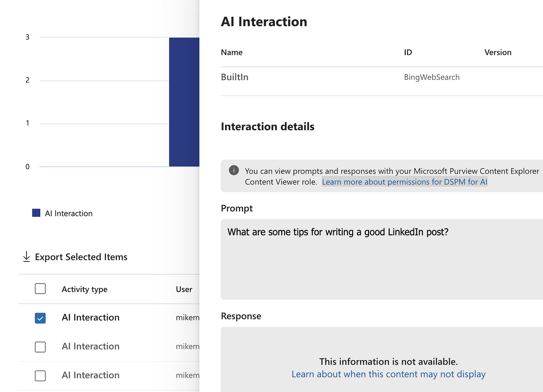Screen dimensions: 543x392
Task: Select the BuiltIn row in the table
Action: pyautogui.click(x=235, y=77)
